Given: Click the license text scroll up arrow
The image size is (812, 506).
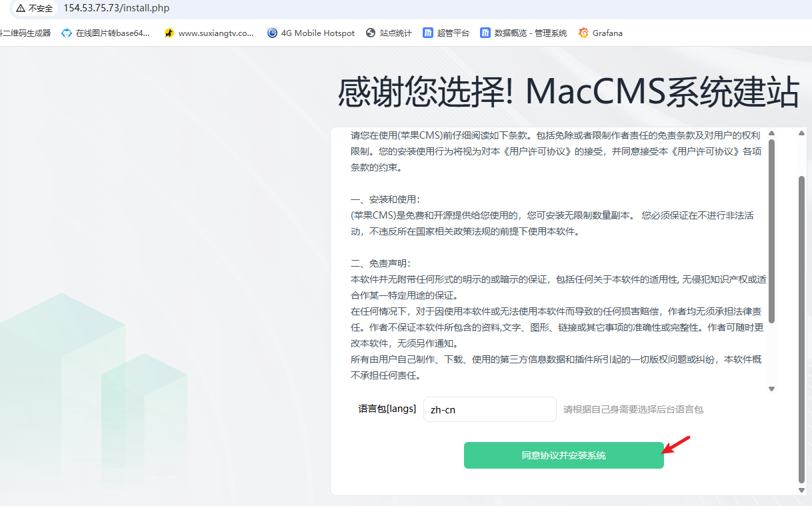Looking at the screenshot, I should (x=771, y=133).
